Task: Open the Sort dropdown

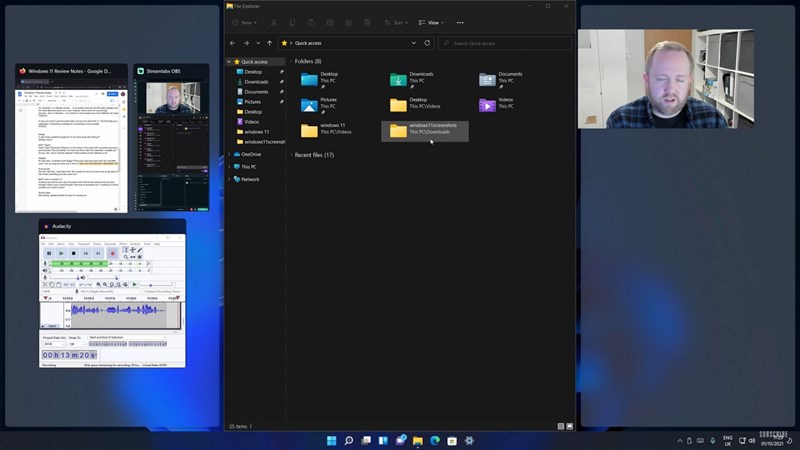Action: [396, 22]
